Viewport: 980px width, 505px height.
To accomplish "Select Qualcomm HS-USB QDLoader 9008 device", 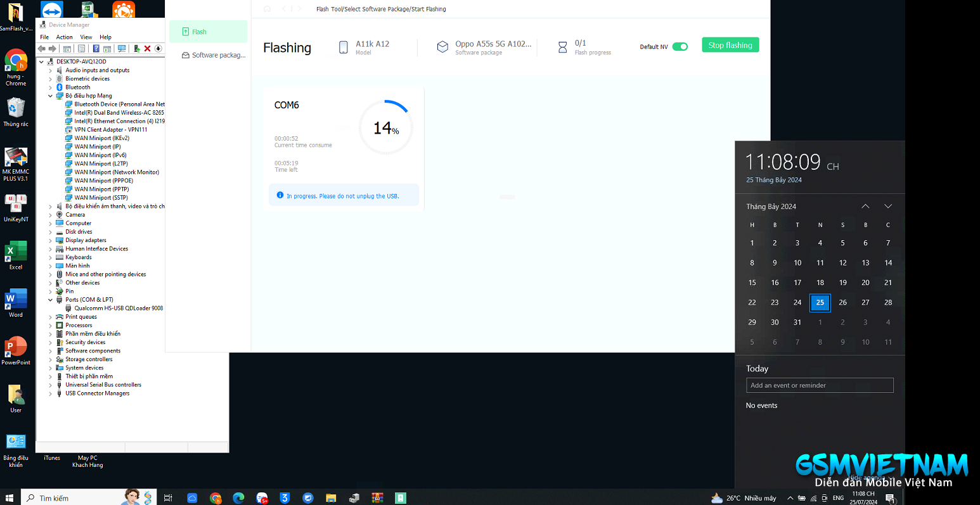I will [119, 308].
